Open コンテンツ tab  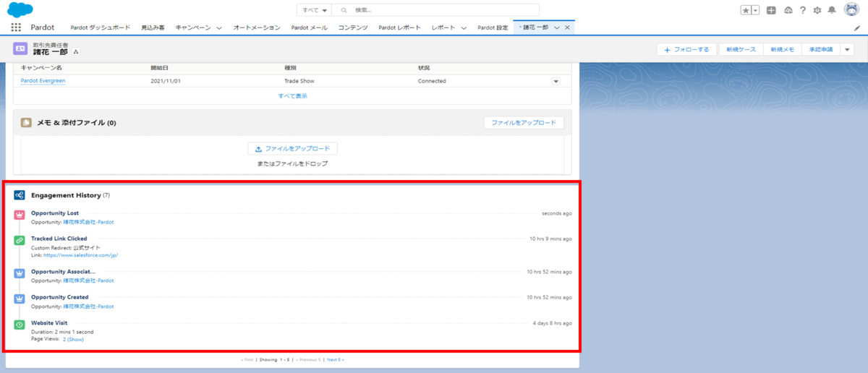353,27
